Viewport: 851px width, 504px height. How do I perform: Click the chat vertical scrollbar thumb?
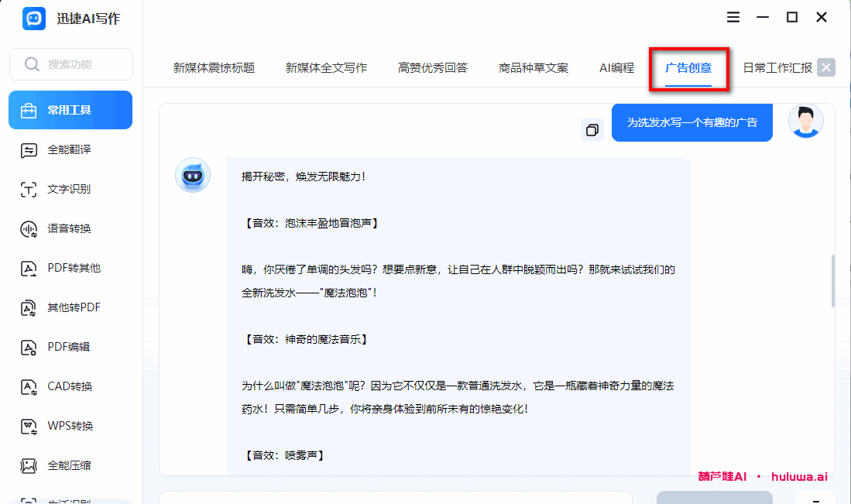[x=832, y=281]
